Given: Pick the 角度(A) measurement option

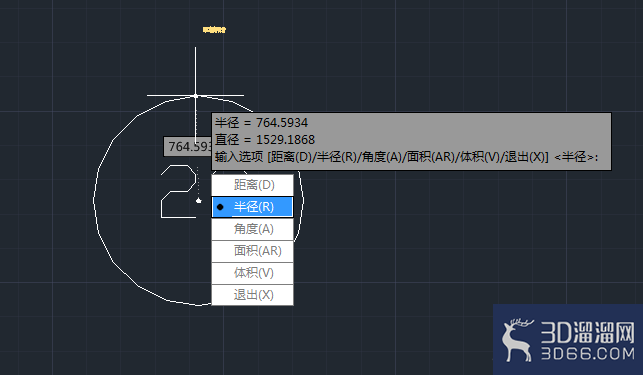Looking at the screenshot, I should [252, 229].
